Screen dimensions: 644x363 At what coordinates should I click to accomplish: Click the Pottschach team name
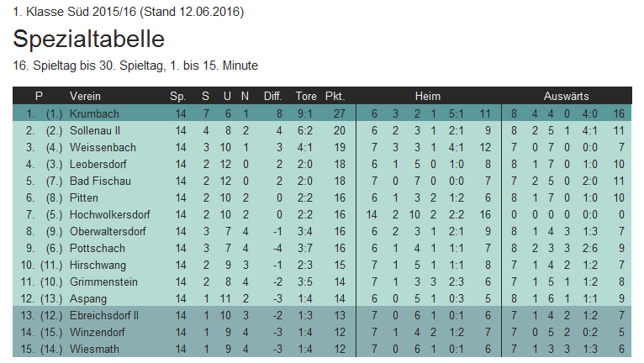click(x=98, y=248)
